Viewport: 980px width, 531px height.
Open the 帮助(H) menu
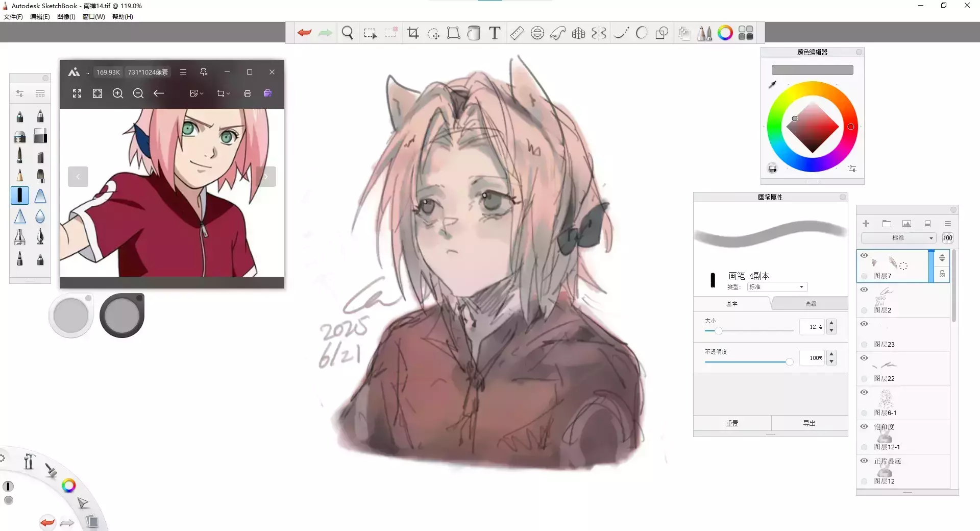click(x=122, y=17)
